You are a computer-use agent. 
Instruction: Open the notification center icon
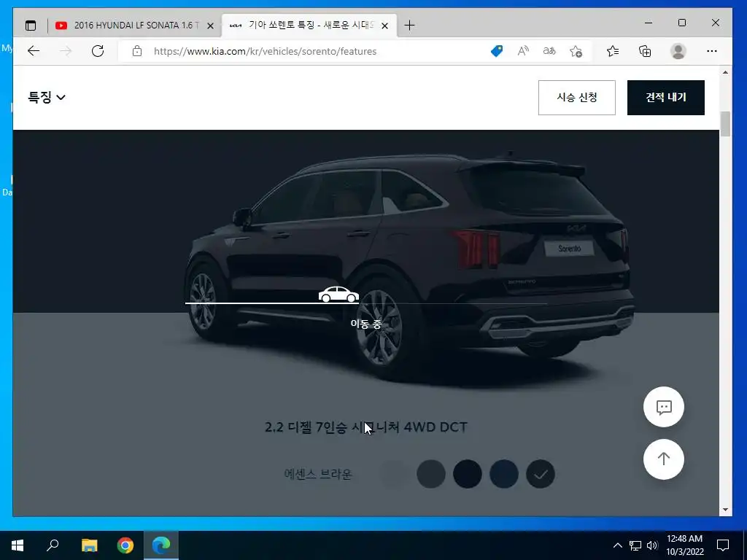point(723,545)
